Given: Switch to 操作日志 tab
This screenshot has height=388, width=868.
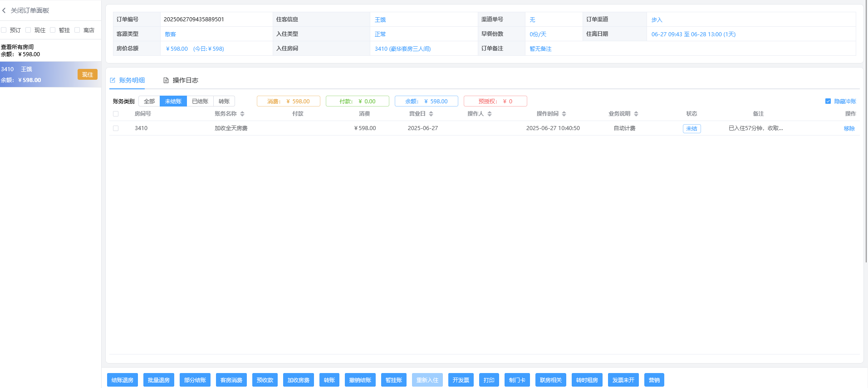Looking at the screenshot, I should point(181,80).
